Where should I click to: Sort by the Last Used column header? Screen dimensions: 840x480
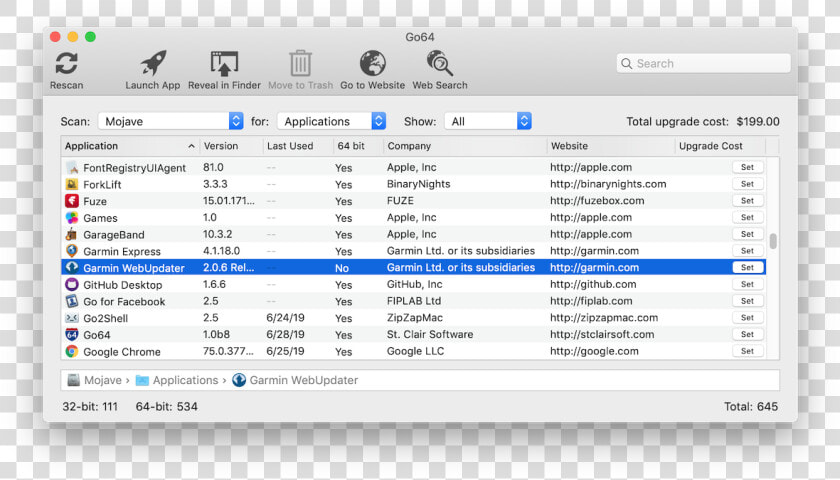click(297, 146)
